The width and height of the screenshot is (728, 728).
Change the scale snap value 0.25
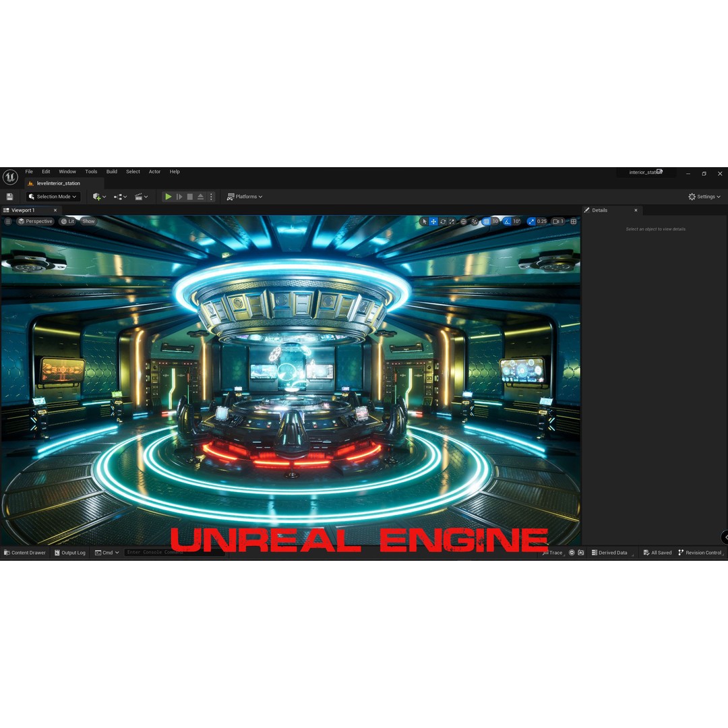pyautogui.click(x=542, y=222)
